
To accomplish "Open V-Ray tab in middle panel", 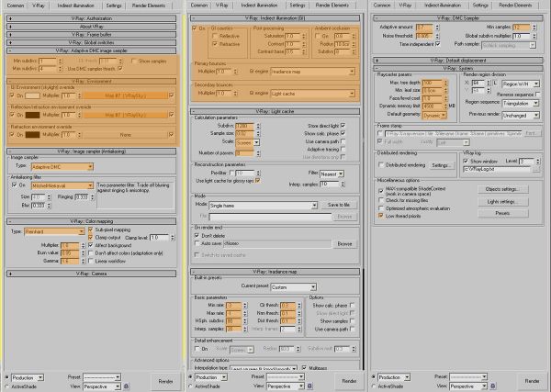I will tap(221, 6).
